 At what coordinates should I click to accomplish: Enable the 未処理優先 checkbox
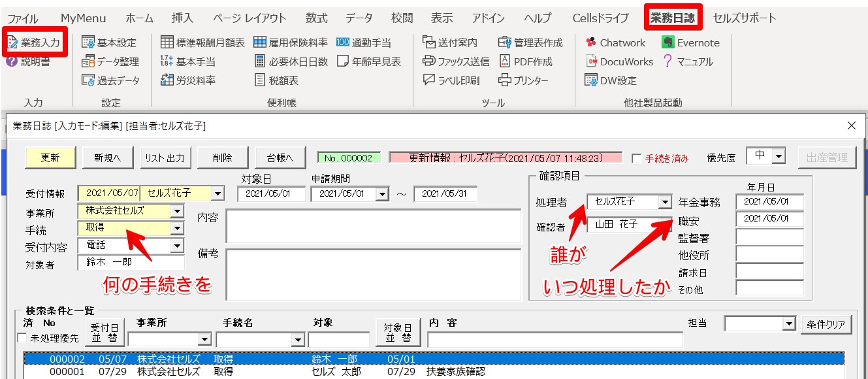[23, 338]
